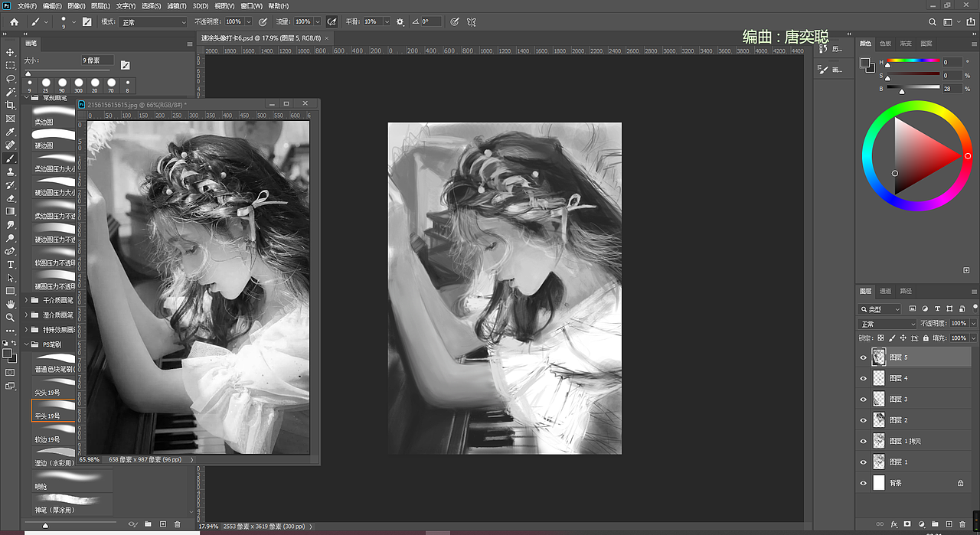
Task: Click brush size slider handle
Action: [28, 73]
